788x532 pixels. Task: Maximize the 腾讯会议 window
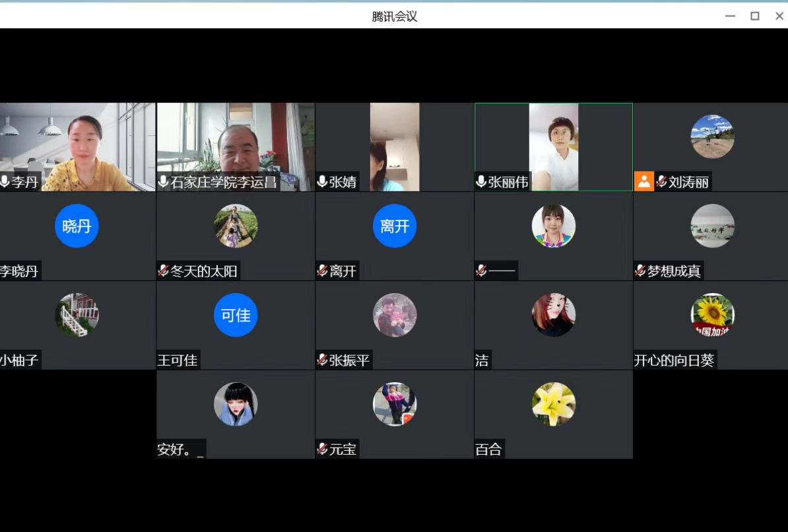pyautogui.click(x=755, y=16)
